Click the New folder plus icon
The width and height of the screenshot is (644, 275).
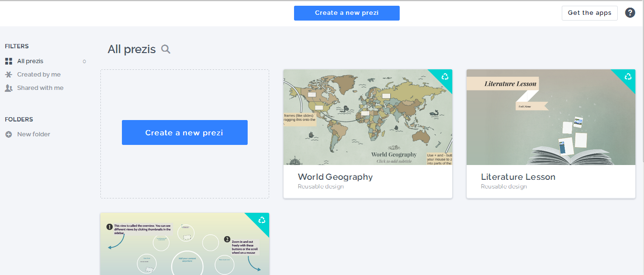coord(9,134)
